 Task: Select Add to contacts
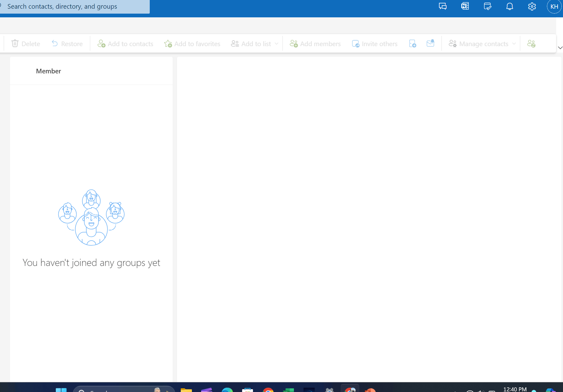125,44
